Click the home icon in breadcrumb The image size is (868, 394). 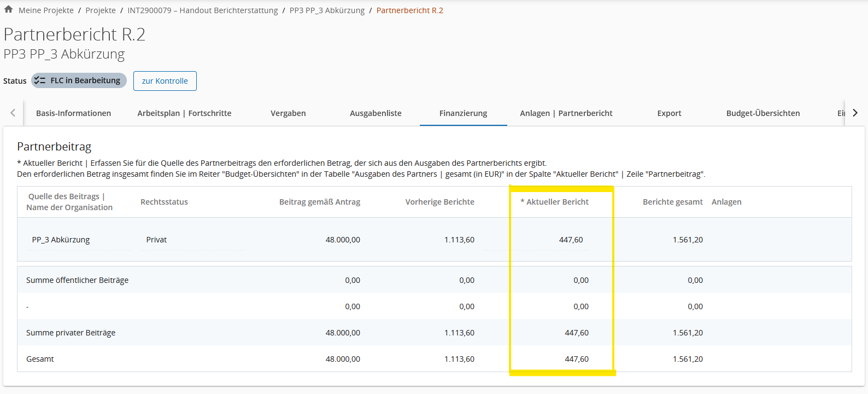point(8,9)
